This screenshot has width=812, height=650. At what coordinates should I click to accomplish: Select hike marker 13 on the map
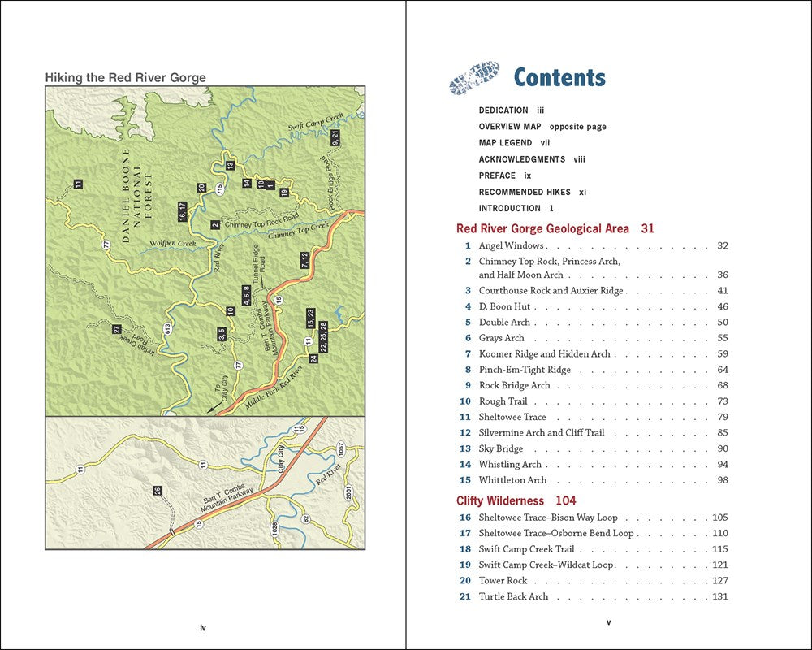coord(230,166)
